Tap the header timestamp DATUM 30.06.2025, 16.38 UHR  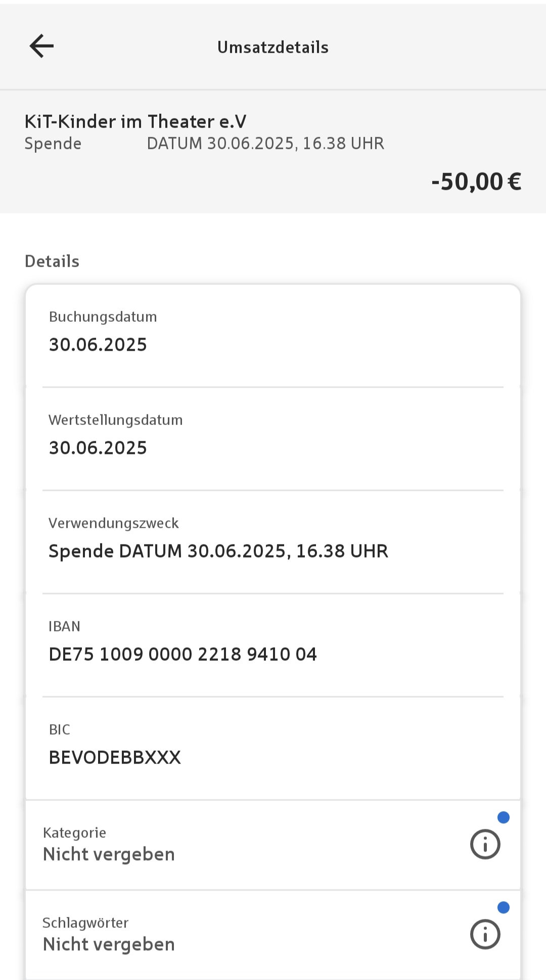[x=265, y=144]
